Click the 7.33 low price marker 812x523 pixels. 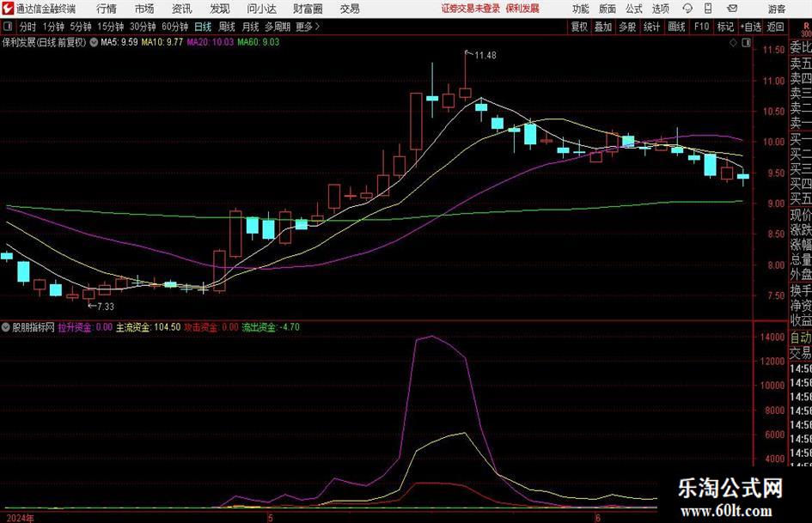(105, 307)
